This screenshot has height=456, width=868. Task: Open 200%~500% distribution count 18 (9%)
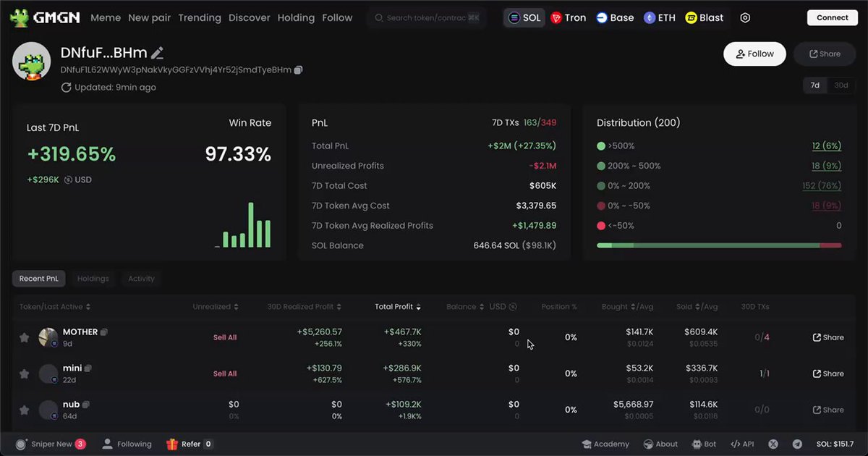(827, 166)
